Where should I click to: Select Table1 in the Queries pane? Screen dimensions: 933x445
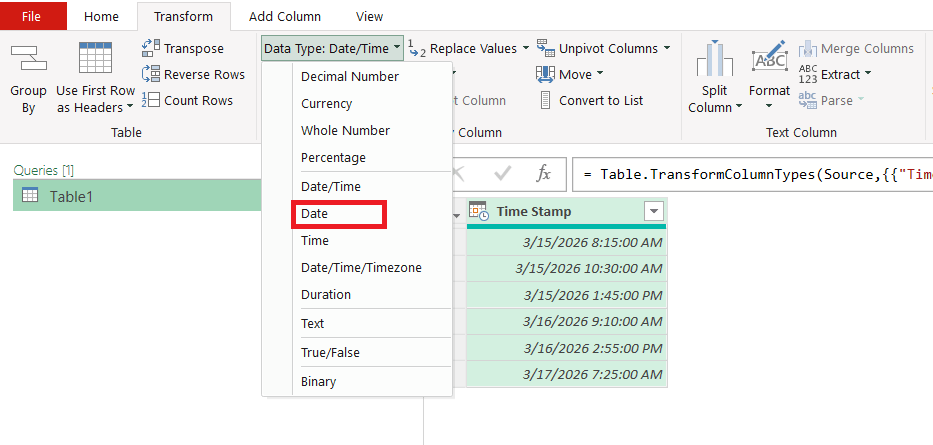tap(71, 196)
